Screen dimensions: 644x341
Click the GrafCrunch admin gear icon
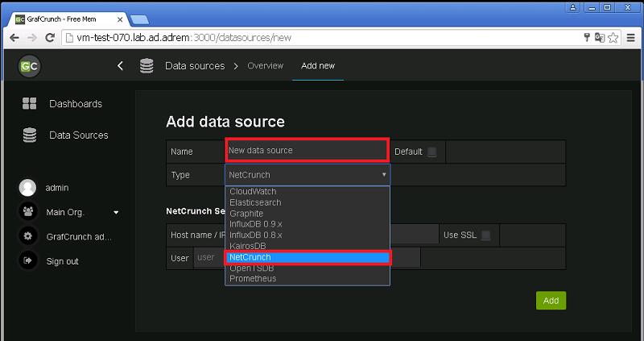pyautogui.click(x=28, y=236)
